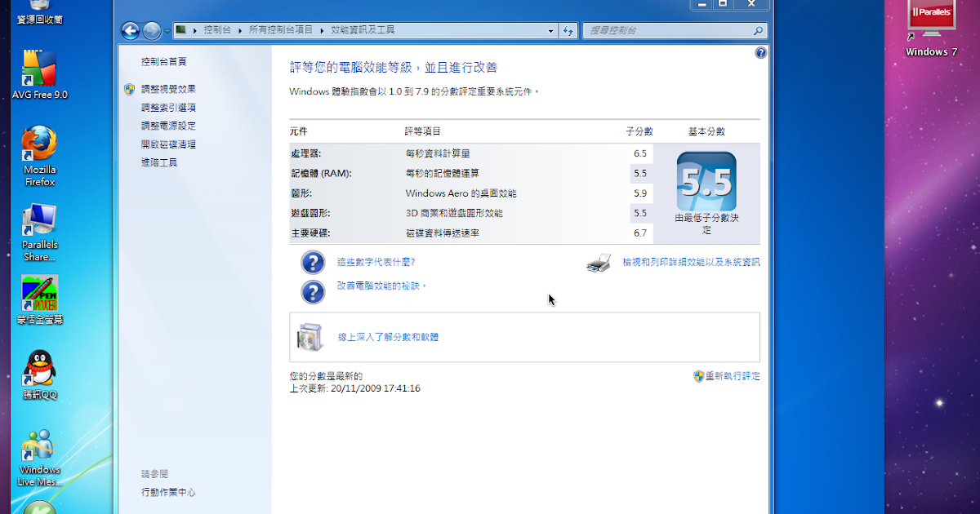
Task: Click the question icon beside 改善電腦效能的祕訣
Action: [313, 291]
